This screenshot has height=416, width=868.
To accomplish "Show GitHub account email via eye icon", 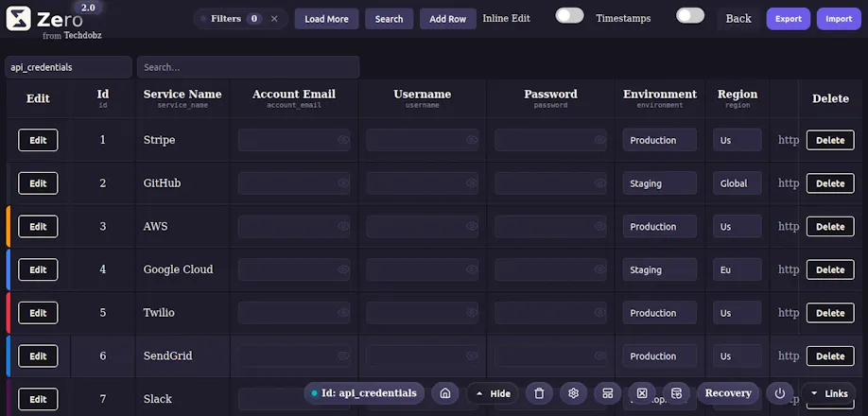I will 343,183.
